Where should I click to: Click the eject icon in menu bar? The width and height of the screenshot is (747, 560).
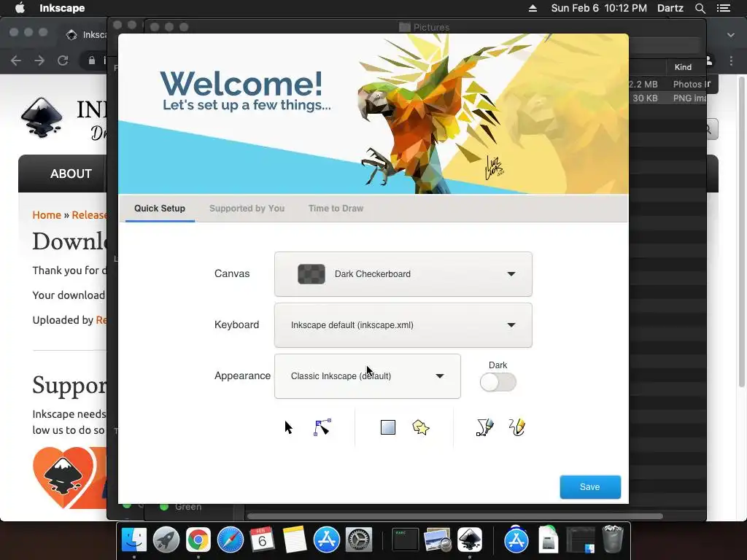coord(533,8)
